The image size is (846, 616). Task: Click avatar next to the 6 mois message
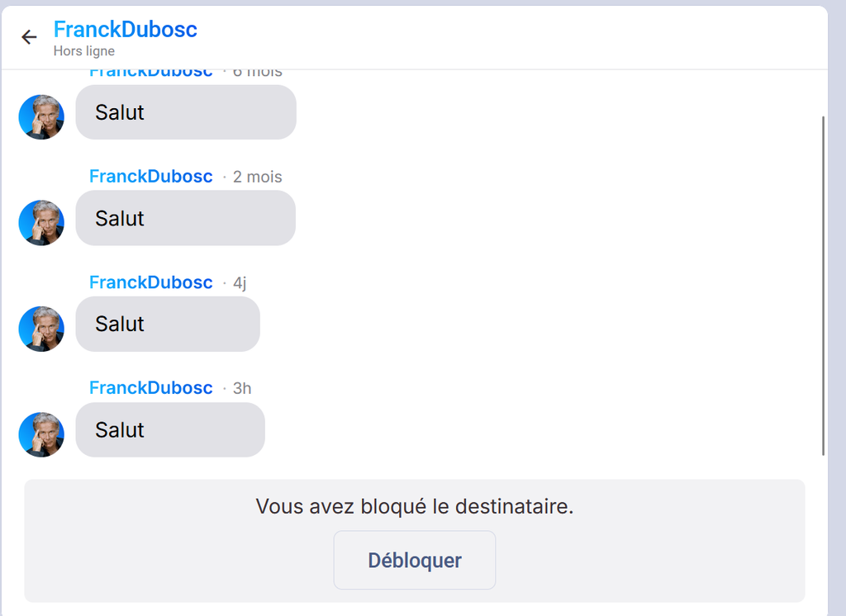[41, 117]
